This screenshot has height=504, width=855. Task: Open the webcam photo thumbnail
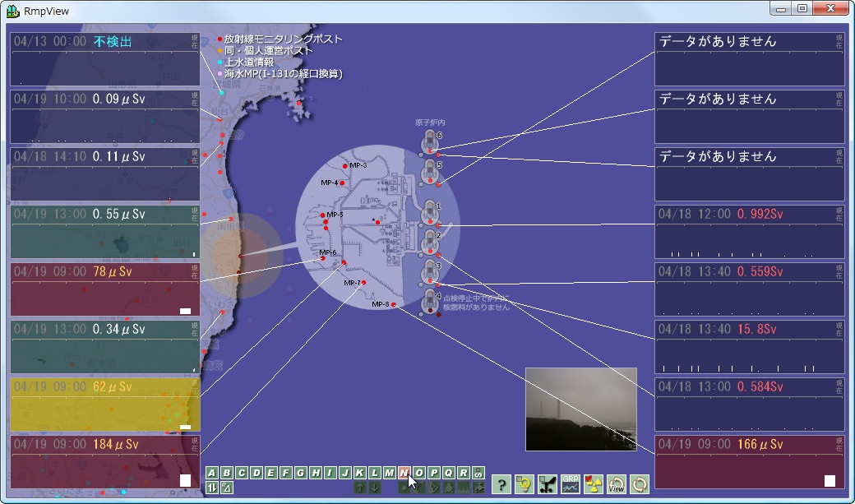581,409
